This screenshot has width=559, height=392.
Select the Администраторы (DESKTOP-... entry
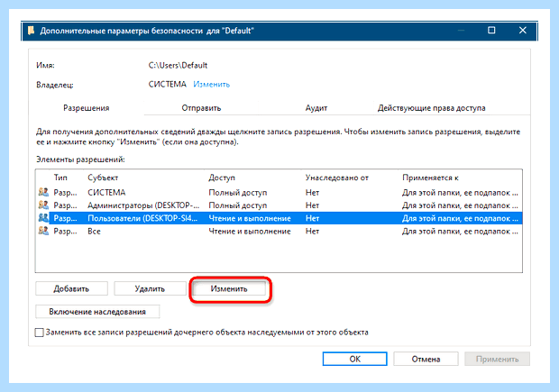pos(279,205)
